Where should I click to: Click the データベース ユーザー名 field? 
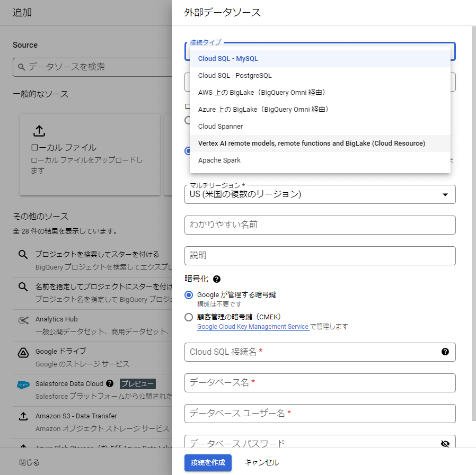(x=320, y=414)
